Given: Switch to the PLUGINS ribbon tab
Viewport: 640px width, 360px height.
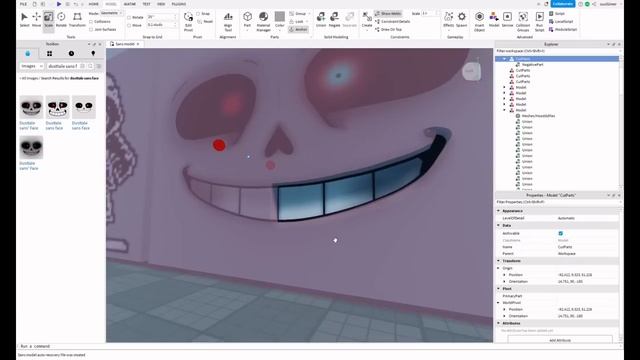Looking at the screenshot, I should (179, 4).
